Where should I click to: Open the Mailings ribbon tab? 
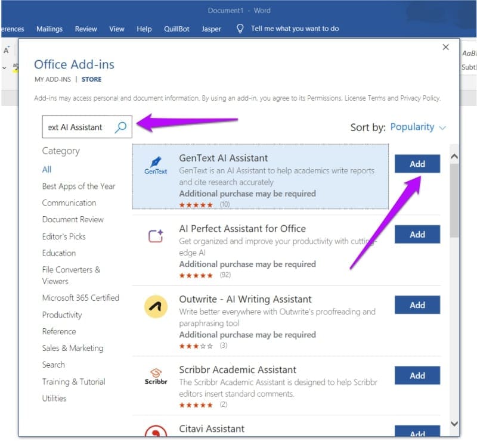pos(49,29)
